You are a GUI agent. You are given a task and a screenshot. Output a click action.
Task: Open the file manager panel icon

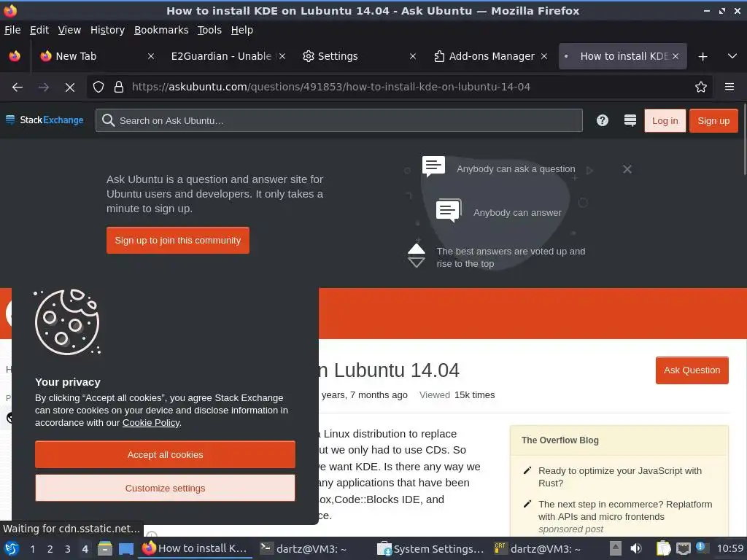[105, 548]
